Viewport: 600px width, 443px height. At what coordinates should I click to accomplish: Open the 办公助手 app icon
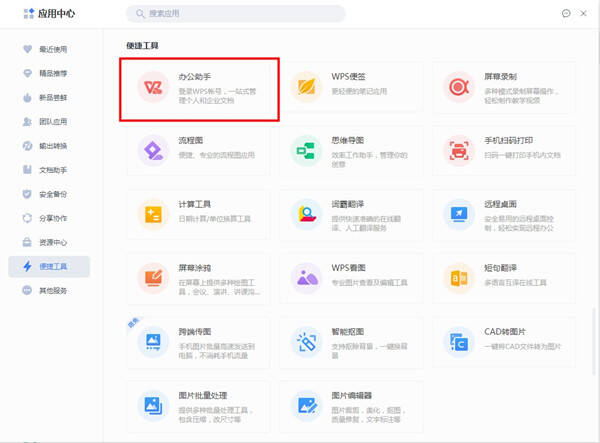[153, 87]
